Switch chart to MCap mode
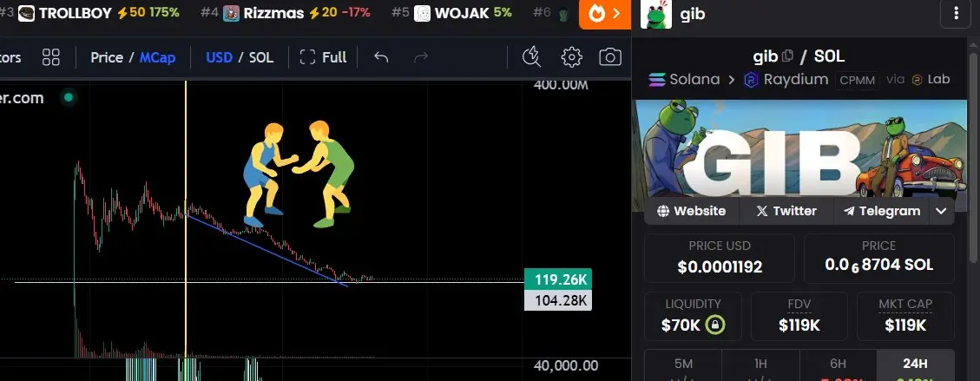 [157, 57]
